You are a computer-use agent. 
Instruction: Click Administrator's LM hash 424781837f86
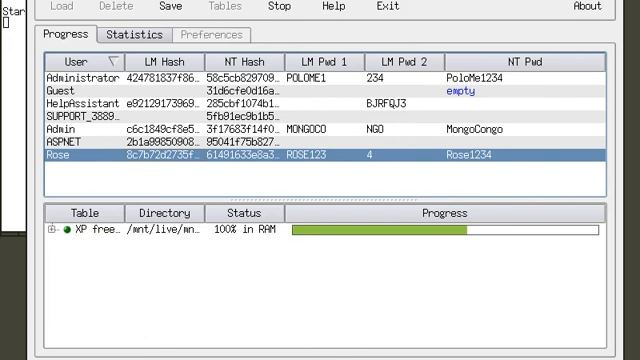(163, 78)
